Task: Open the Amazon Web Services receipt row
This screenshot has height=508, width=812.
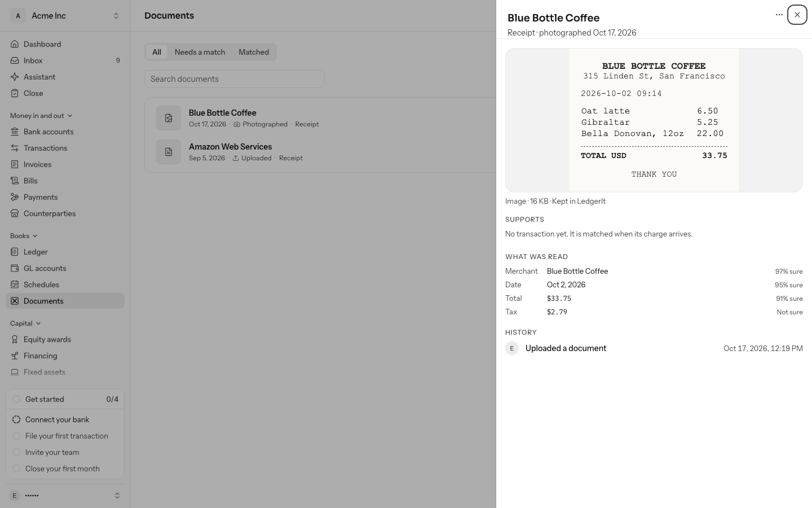Action: 320,152
